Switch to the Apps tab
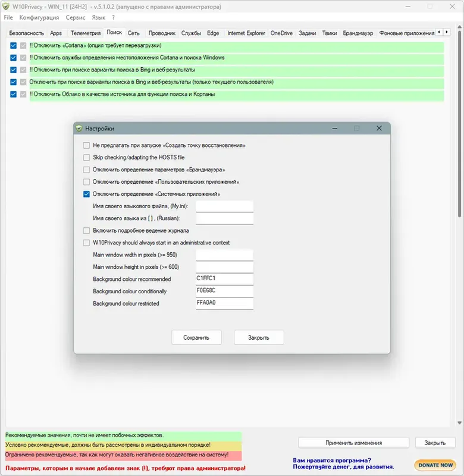The image size is (464, 476). (x=56, y=33)
